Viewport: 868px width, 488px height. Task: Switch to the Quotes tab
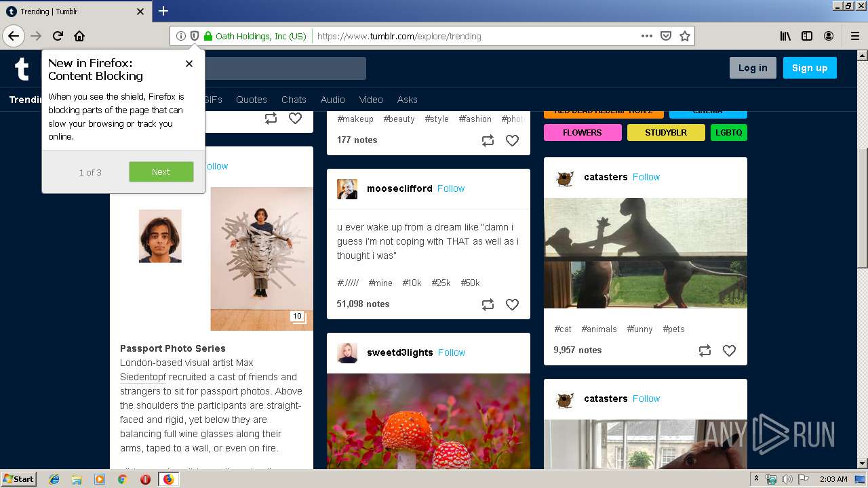[x=252, y=100]
